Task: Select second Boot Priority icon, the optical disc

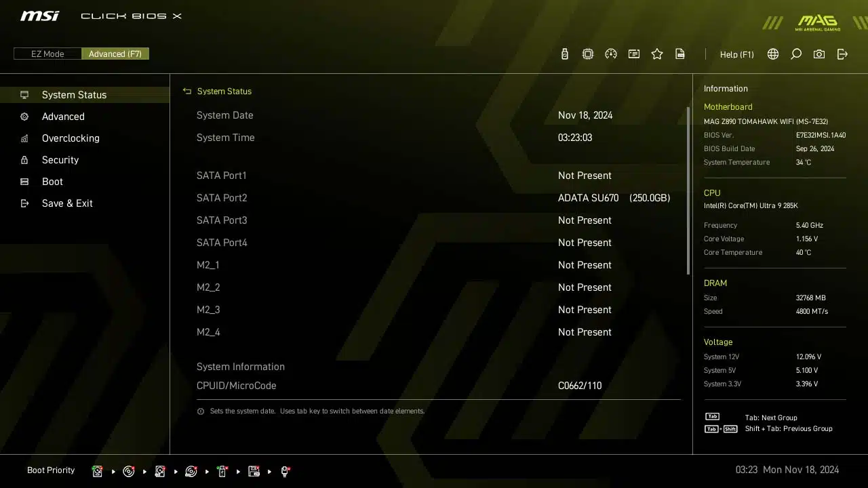Action: click(129, 471)
